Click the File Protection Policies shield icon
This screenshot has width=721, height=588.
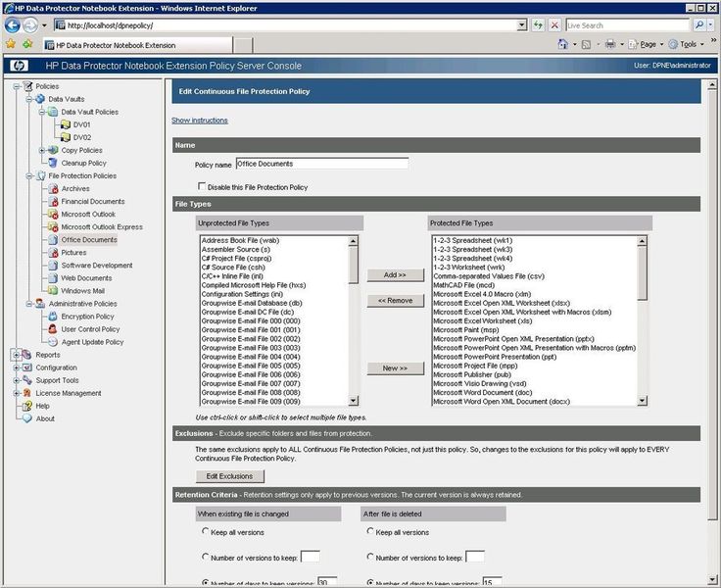click(40, 175)
